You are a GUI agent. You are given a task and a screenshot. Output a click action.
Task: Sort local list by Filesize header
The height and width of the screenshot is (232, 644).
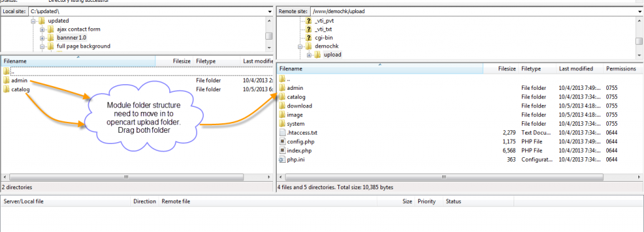(175, 61)
